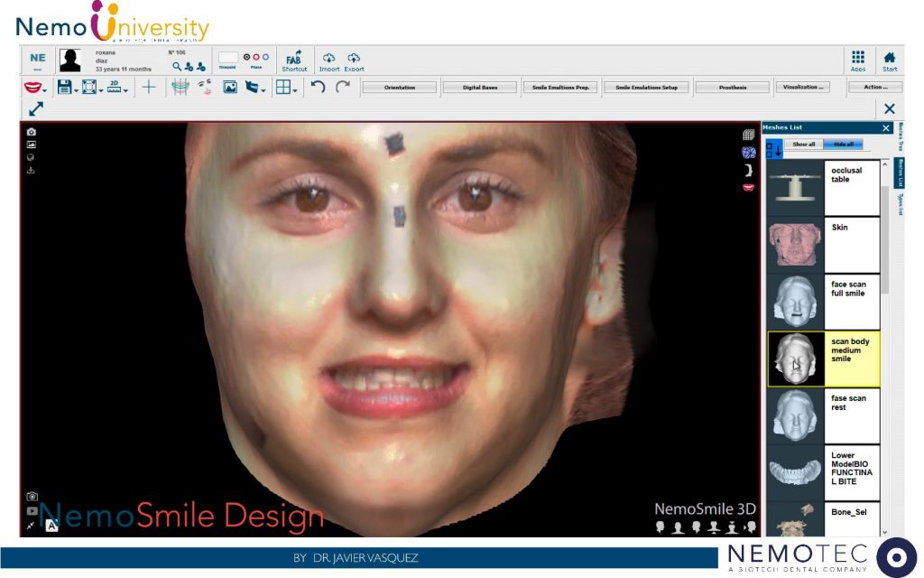The width and height of the screenshot is (924, 578).
Task: Open Smile Emulations Prep. step
Action: point(560,88)
